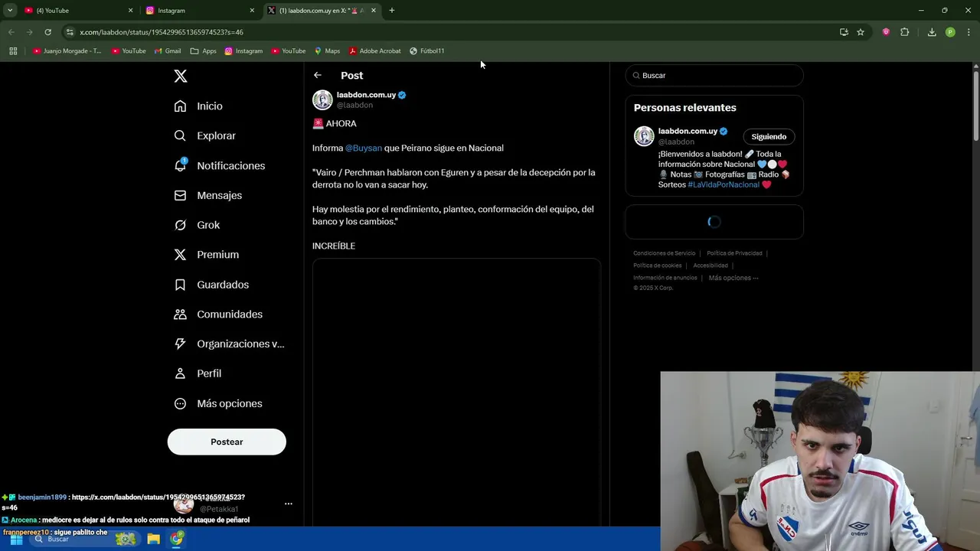Go to Perfil page
Viewport: 980px width, 551px height.
point(198,373)
